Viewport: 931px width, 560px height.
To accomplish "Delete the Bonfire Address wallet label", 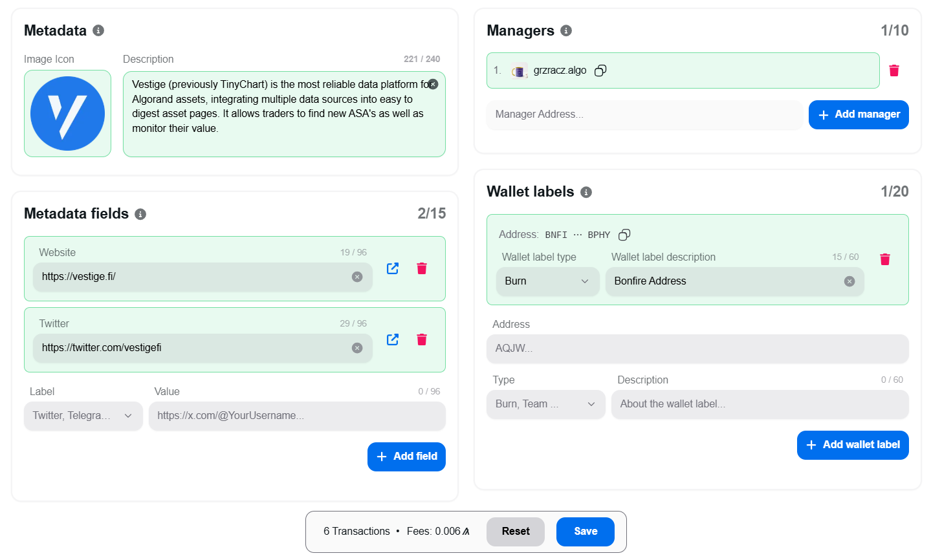I will click(885, 259).
